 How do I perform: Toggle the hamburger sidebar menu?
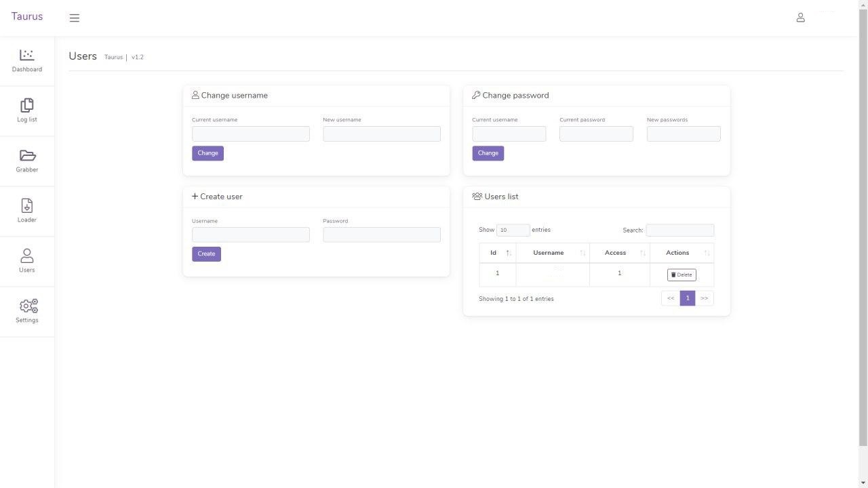pos(75,18)
